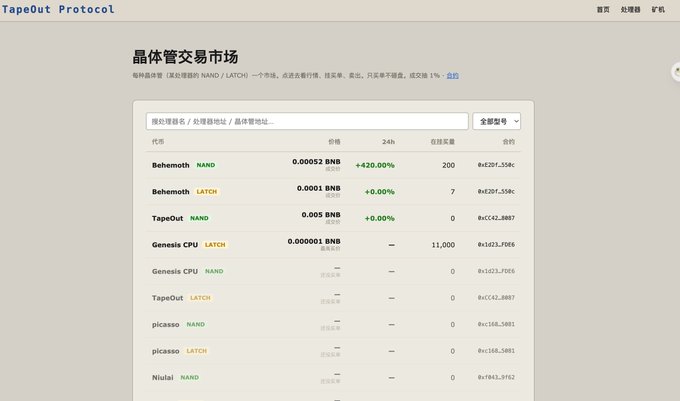The image size is (680, 401).
Task: Open the Behemoth LATCH row name
Action: tap(170, 192)
